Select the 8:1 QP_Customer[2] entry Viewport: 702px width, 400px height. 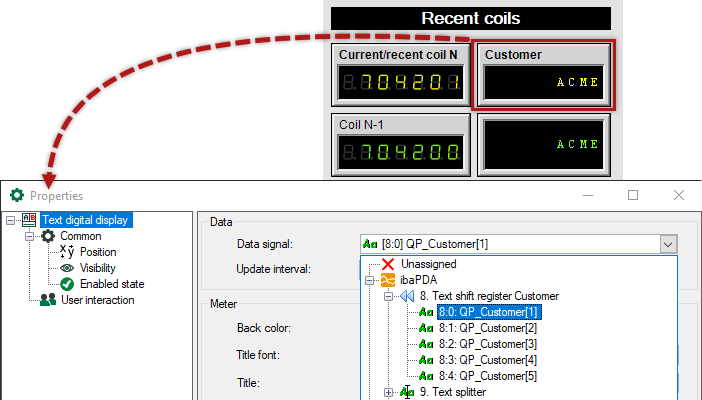487,328
